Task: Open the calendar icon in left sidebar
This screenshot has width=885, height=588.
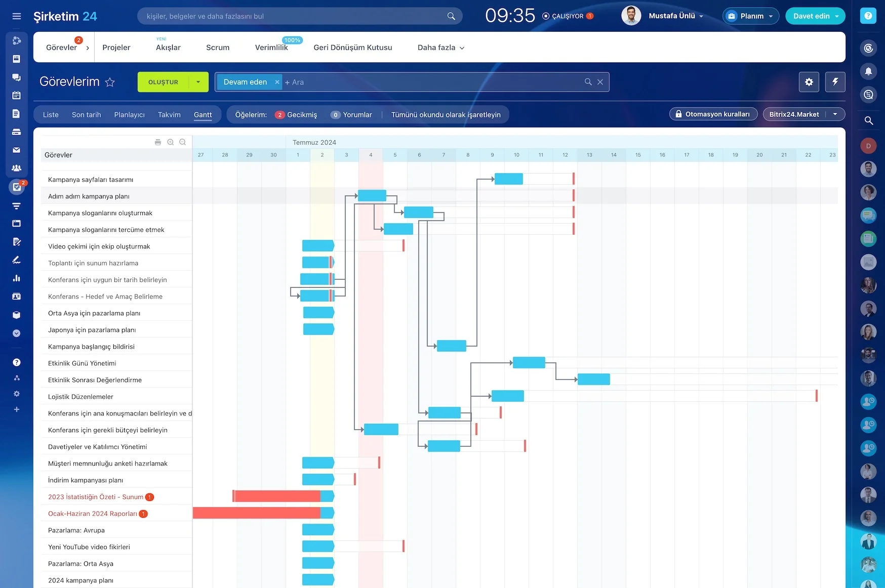Action: (17, 95)
